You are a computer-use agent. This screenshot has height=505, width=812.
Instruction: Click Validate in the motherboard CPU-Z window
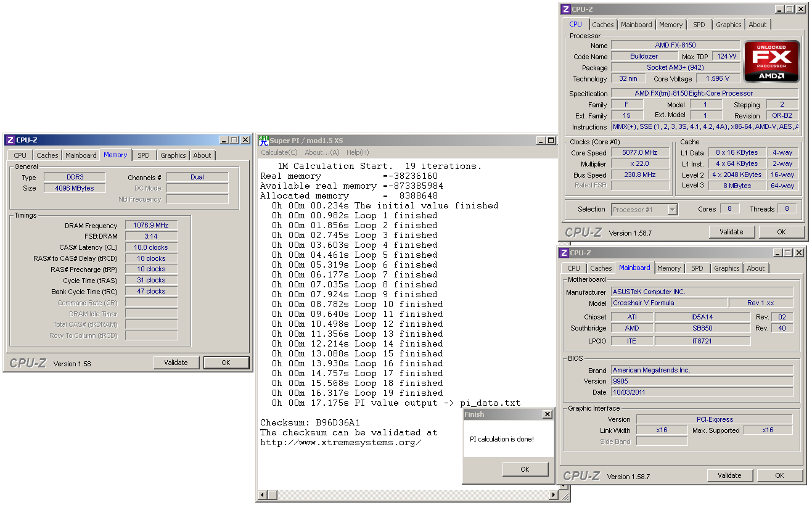729,475
